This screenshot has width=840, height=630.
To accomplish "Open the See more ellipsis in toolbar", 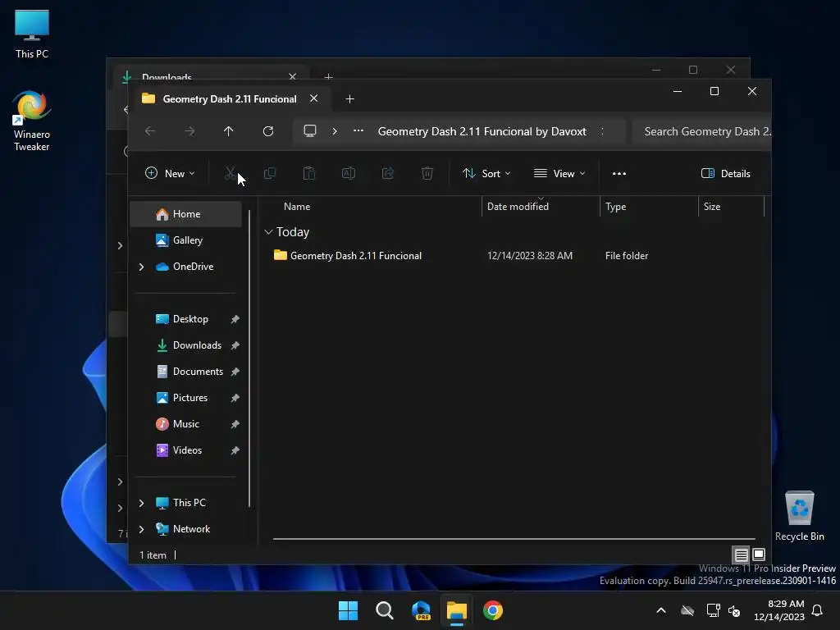I will 619,174.
